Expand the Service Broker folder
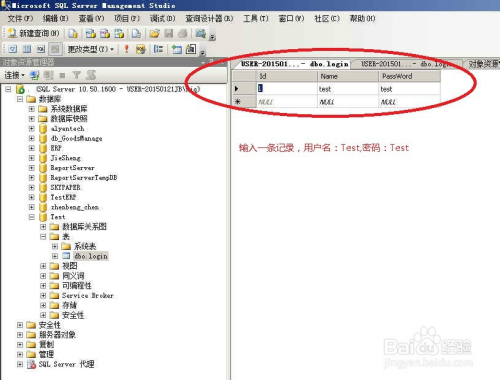This screenshot has height=380, width=500. point(43,296)
